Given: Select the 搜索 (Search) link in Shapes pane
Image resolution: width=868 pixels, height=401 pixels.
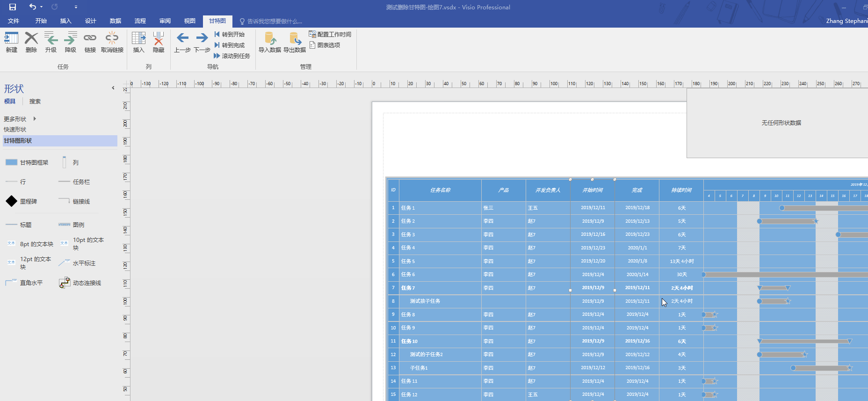Looking at the screenshot, I should click(x=35, y=101).
